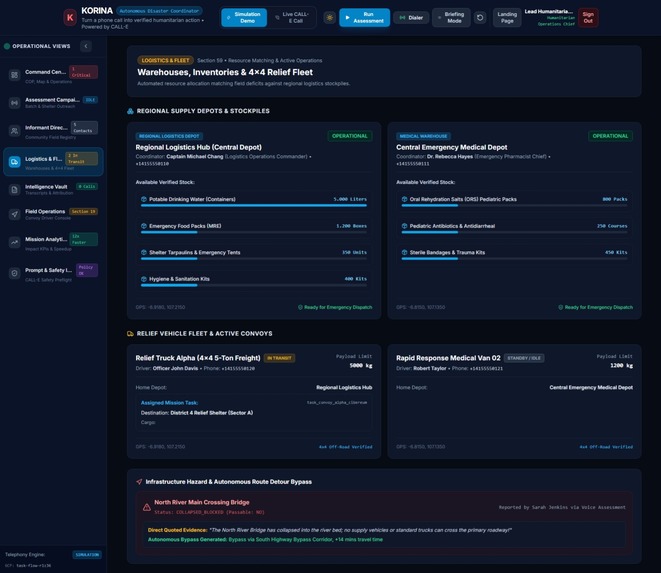The image size is (661, 573).
Task: Click the Infrastructure Hazard route arrow icon
Action: 139,482
